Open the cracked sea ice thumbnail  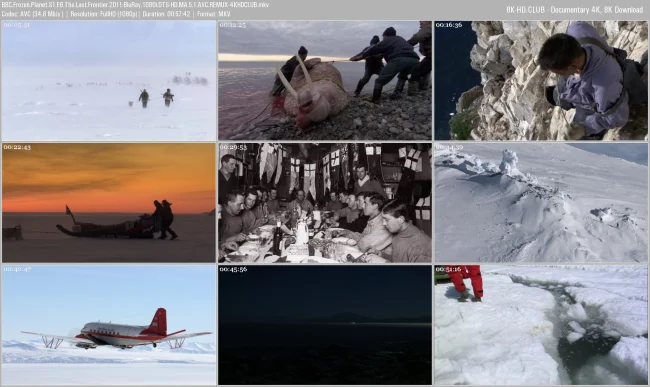(541, 325)
